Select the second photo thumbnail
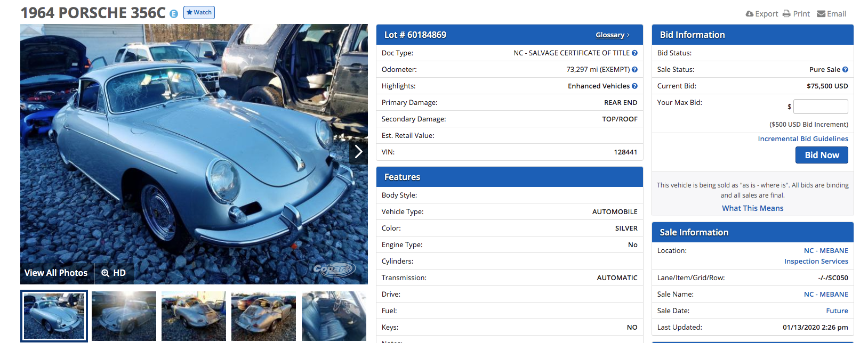Viewport: 868px width, 343px height. [x=124, y=316]
